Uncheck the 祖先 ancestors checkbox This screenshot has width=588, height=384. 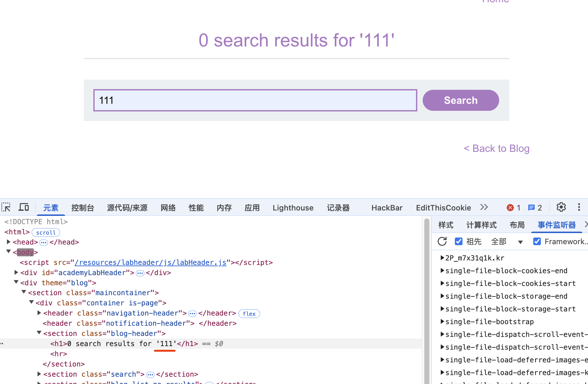pos(459,241)
